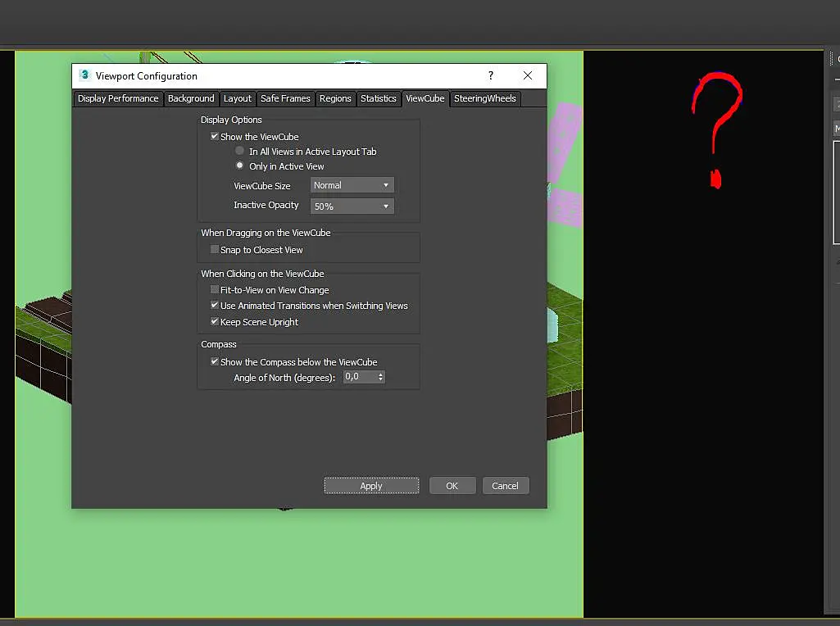The height and width of the screenshot is (626, 840).
Task: Switch to the SteeringWheels tab
Action: pyautogui.click(x=485, y=98)
